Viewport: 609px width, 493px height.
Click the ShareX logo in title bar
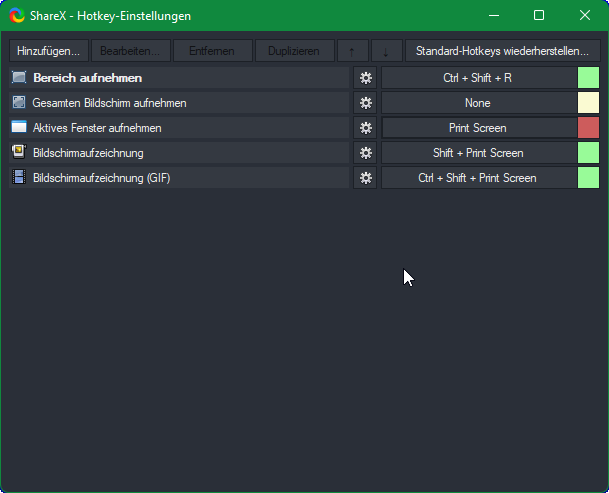pos(17,16)
